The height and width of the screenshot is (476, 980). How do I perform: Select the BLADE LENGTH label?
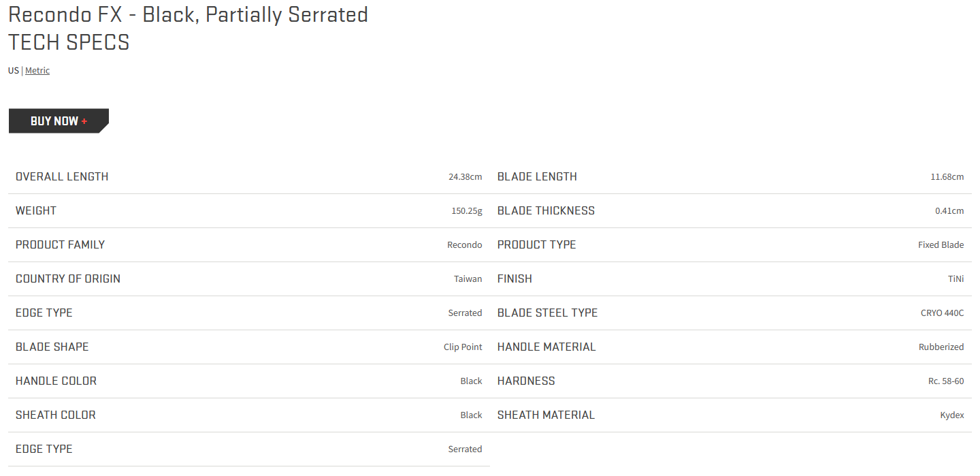coord(537,176)
